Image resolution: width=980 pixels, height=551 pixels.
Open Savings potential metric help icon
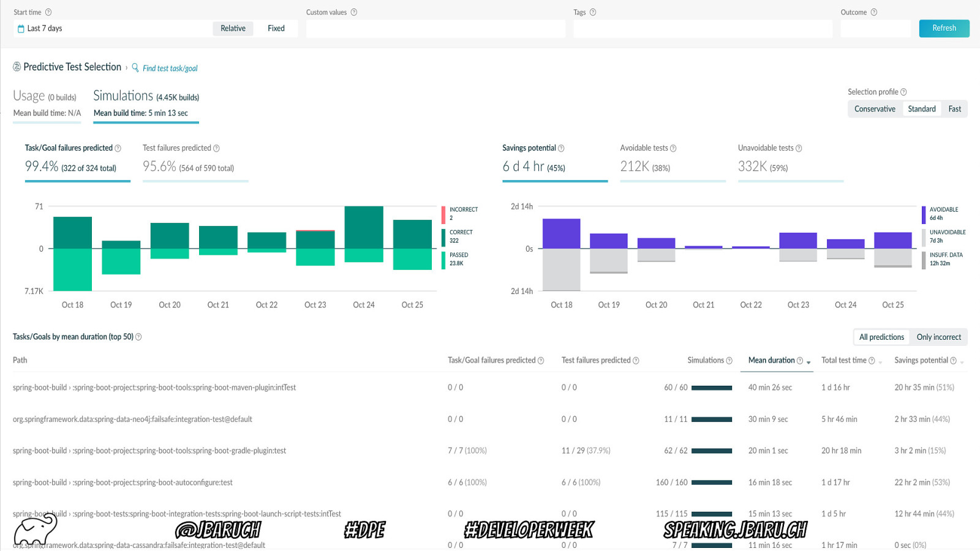[x=561, y=148]
